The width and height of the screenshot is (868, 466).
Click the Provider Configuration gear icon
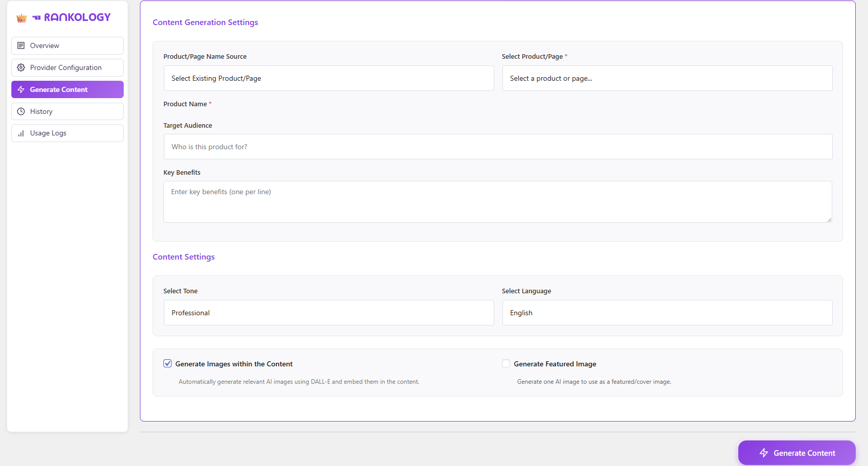21,67
